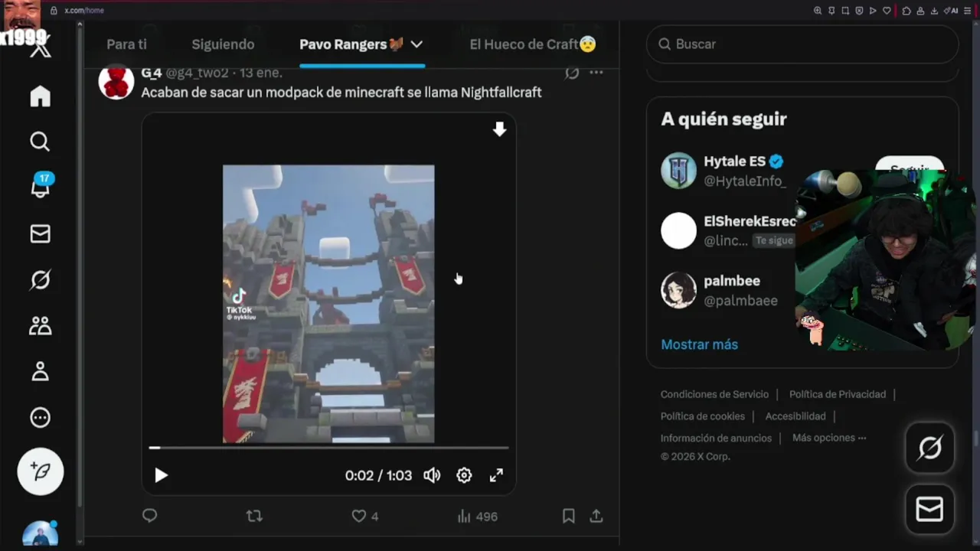This screenshot has height=551, width=980.
Task: Open Información de anuncios link
Action: click(x=716, y=439)
